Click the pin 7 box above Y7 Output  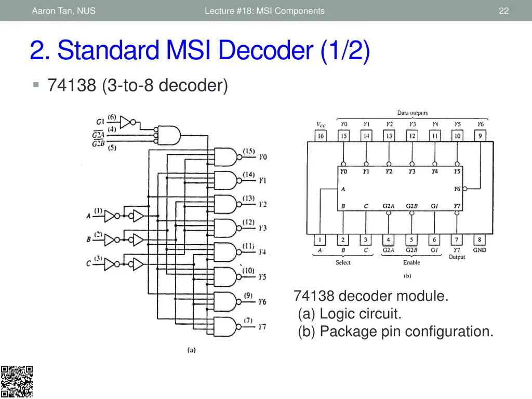pyautogui.click(x=457, y=240)
